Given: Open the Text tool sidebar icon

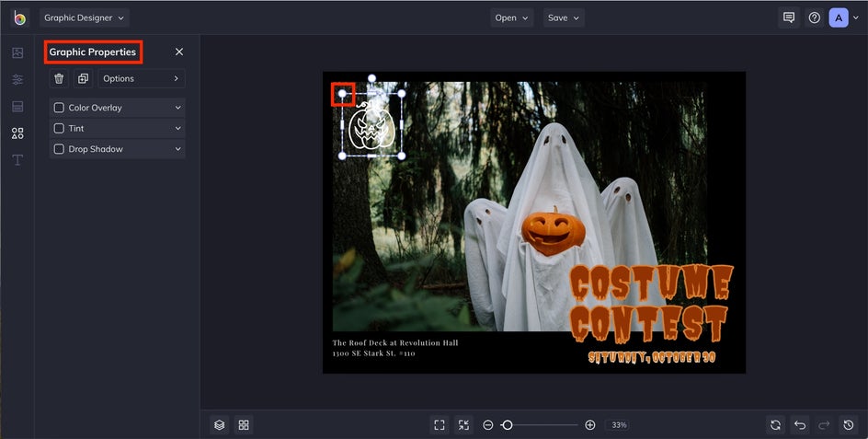Looking at the screenshot, I should (x=17, y=160).
